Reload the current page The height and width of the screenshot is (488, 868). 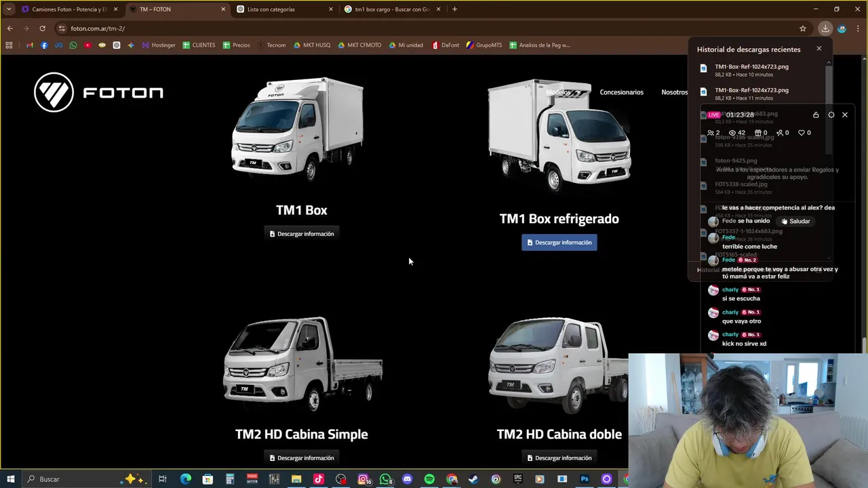[42, 28]
